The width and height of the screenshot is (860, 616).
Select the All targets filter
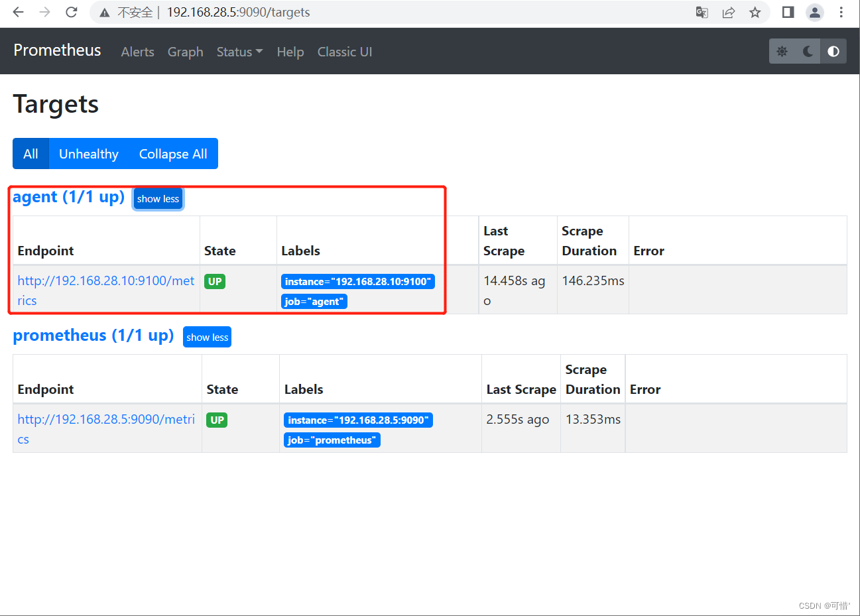coord(31,154)
